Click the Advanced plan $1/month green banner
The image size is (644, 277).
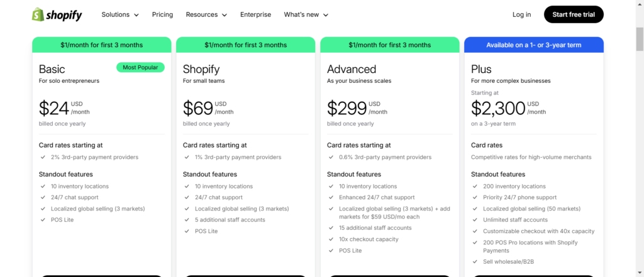tap(390, 45)
